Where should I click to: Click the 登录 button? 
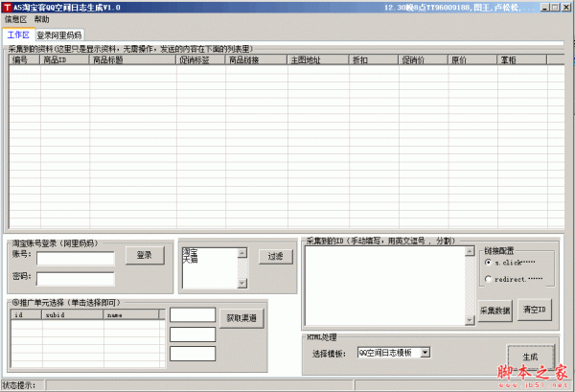pos(145,255)
